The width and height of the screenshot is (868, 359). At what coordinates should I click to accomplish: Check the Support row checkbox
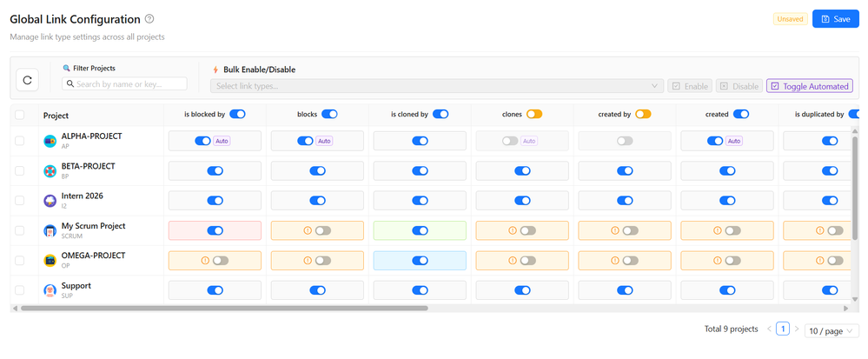20,290
